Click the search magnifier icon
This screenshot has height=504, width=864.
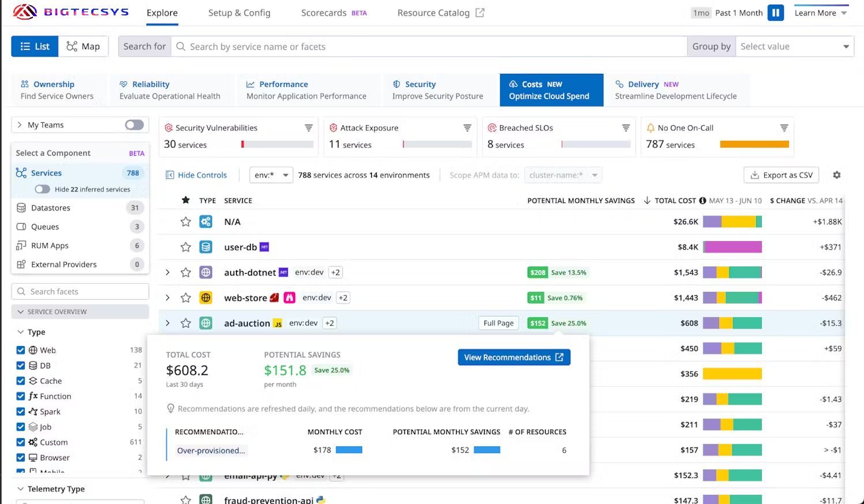[x=181, y=46]
